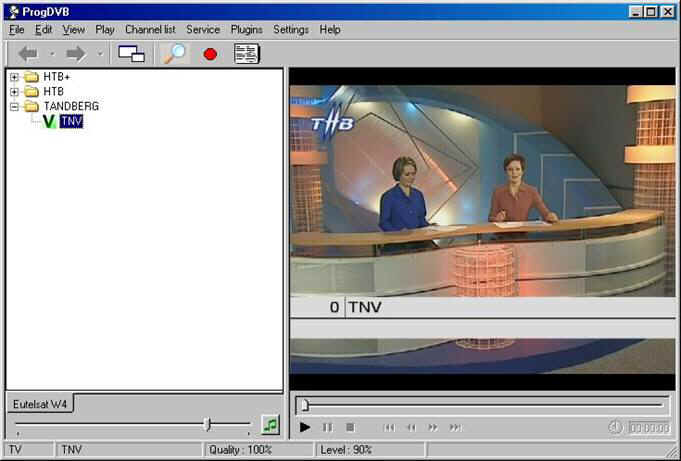
Task: Click the Stop button
Action: [350, 428]
